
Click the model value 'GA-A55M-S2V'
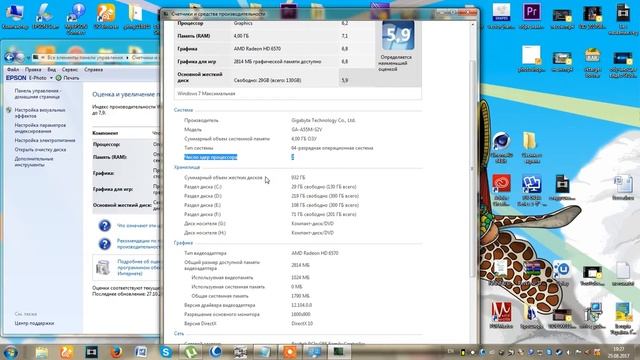click(x=307, y=129)
